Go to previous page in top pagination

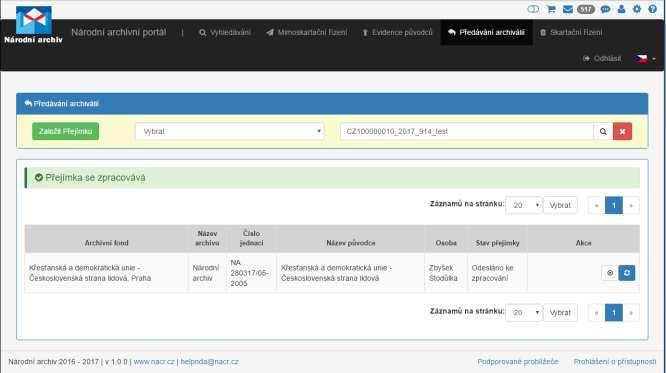click(x=596, y=205)
